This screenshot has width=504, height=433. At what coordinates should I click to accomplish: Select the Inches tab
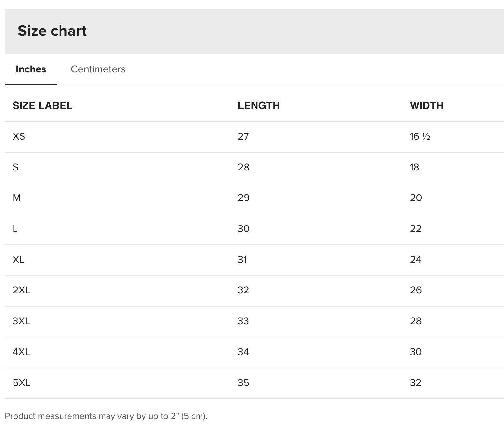point(31,69)
